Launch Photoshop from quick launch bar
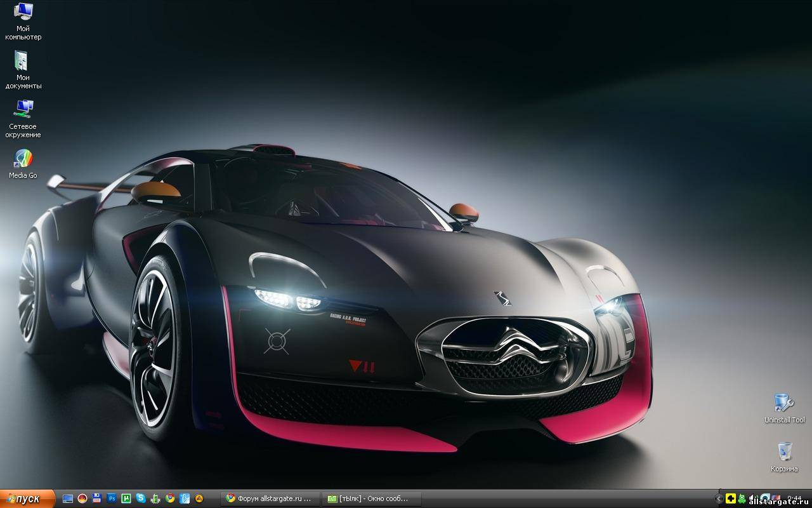The height and width of the screenshot is (508, 812). click(112, 498)
